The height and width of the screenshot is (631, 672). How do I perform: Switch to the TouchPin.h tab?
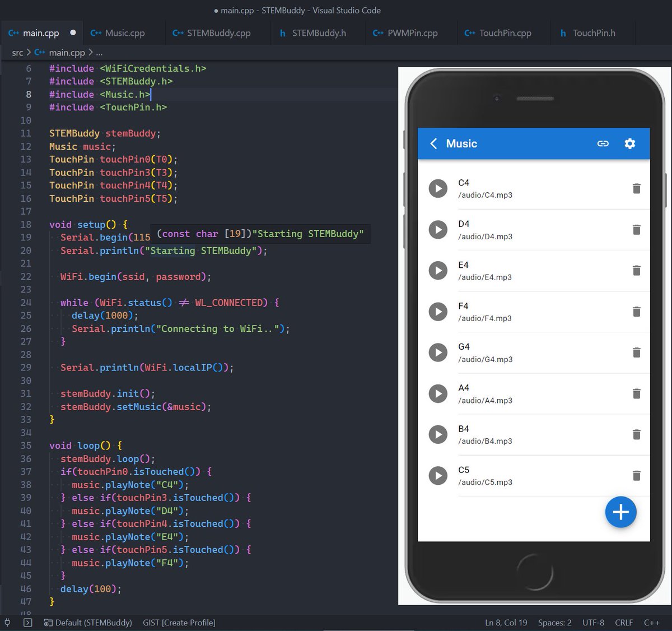point(594,33)
